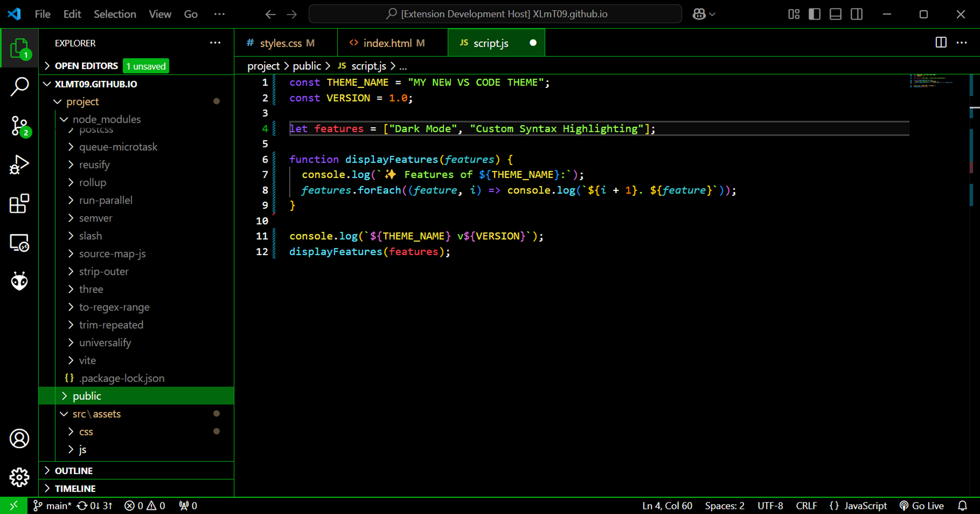Screen dimensions: 980x514
Task: Open the Run and Debug view
Action: [x=20, y=165]
